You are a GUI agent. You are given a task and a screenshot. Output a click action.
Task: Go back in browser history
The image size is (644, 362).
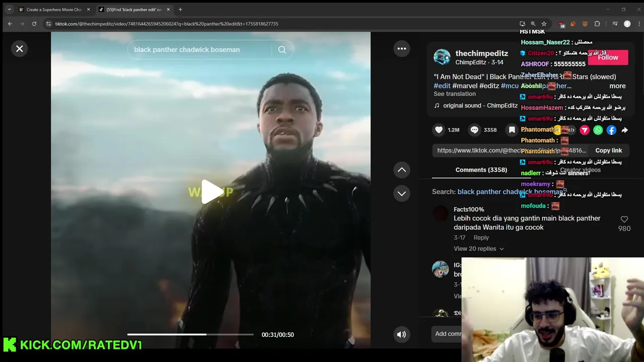(x=10, y=24)
